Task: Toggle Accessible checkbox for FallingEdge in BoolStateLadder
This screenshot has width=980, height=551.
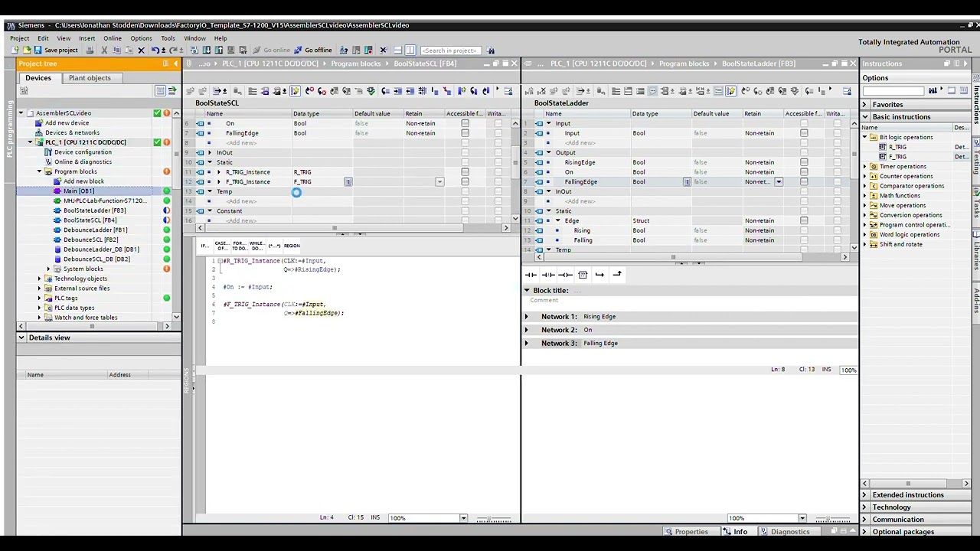Action: [x=804, y=182]
